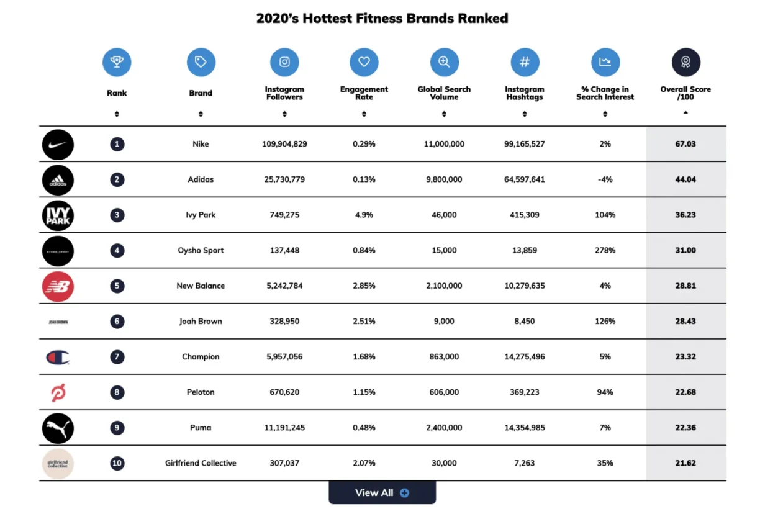This screenshot has width=760, height=532.
Task: Click the hashtag icon above Instagram Hashtags
Action: point(524,61)
